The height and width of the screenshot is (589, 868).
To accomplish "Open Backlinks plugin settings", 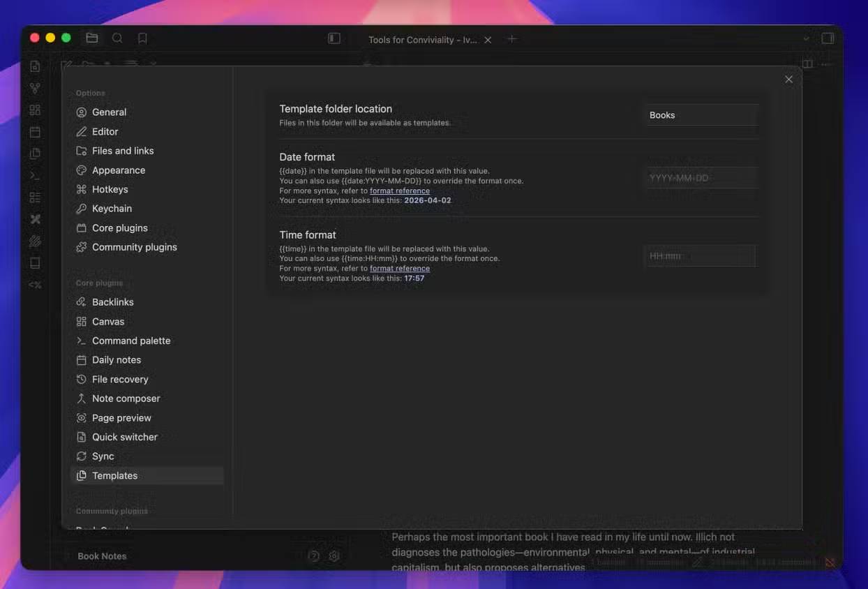I will [147, 302].
